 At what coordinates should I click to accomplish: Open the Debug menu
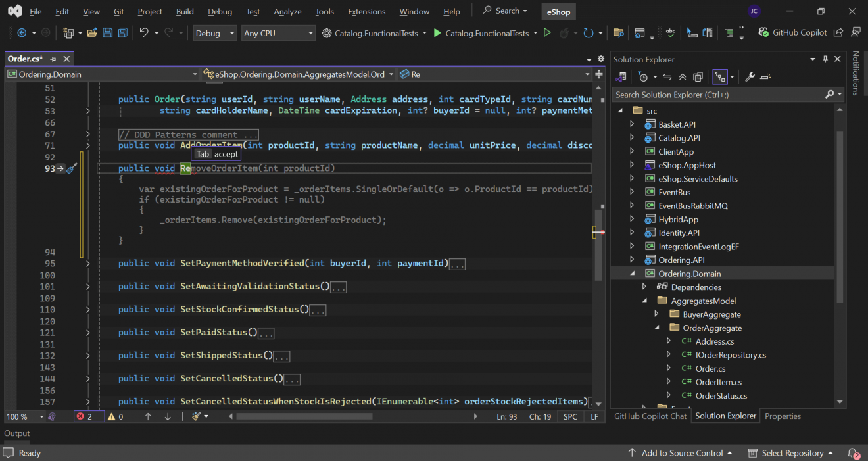220,11
